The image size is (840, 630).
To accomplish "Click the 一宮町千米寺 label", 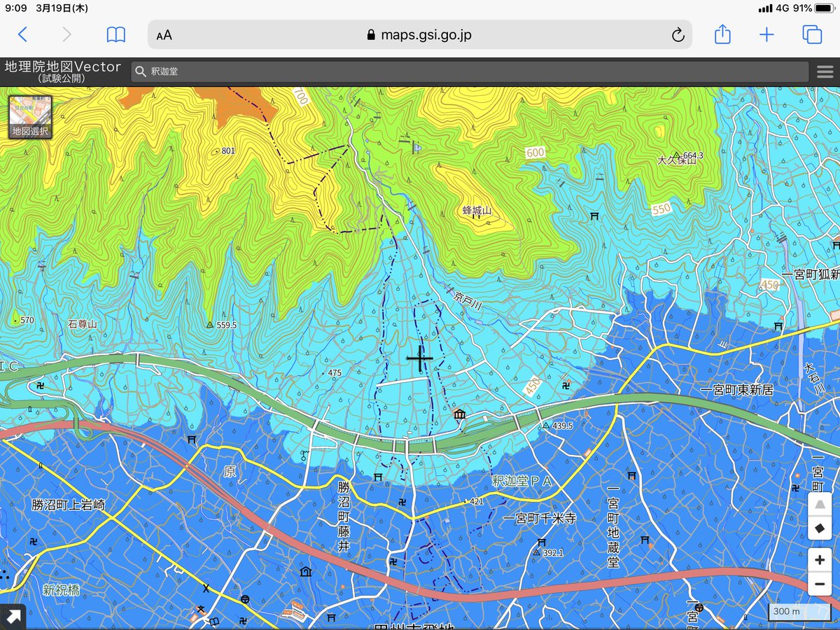I will (539, 519).
